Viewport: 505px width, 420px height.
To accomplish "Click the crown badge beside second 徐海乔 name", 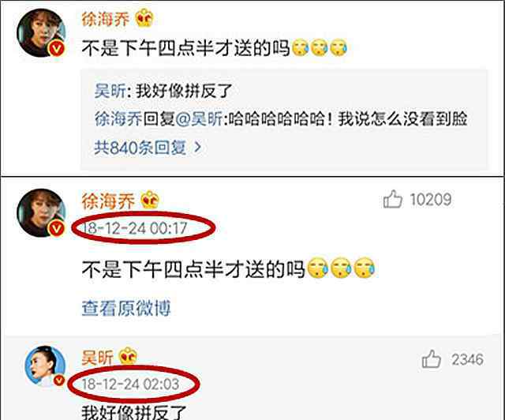I will [x=150, y=201].
